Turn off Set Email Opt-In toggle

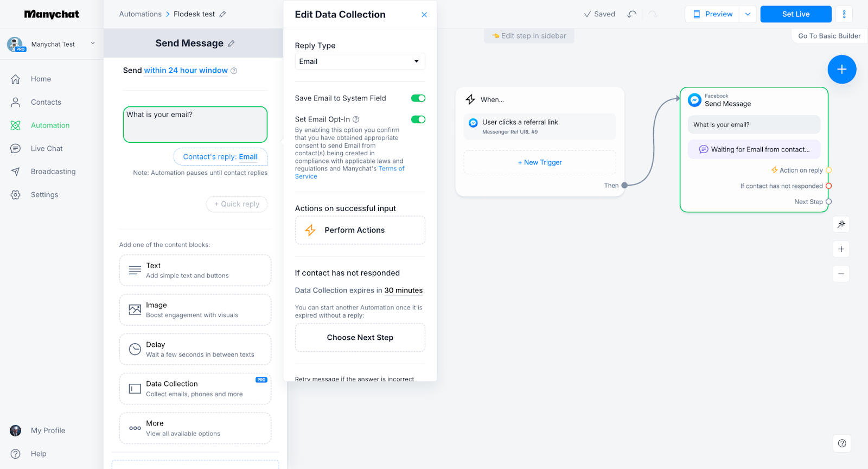click(x=418, y=119)
